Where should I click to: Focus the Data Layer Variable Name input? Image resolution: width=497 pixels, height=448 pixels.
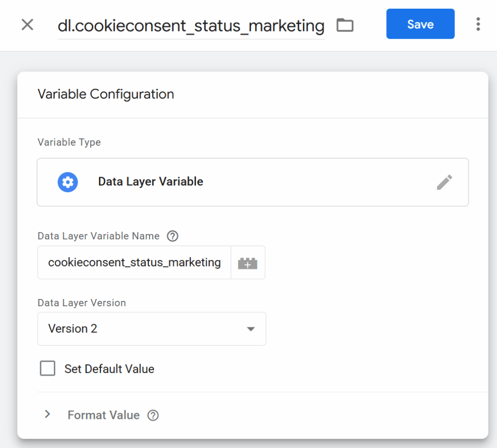(134, 263)
